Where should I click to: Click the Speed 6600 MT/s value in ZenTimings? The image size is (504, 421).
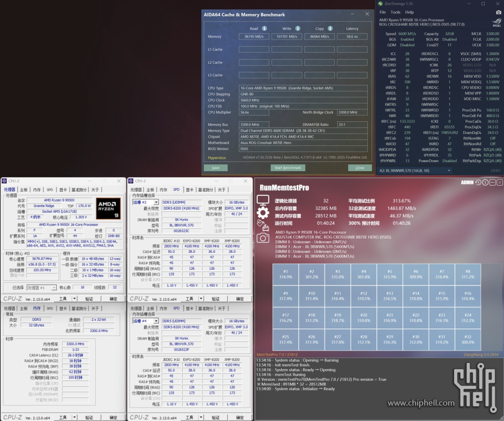(407, 34)
